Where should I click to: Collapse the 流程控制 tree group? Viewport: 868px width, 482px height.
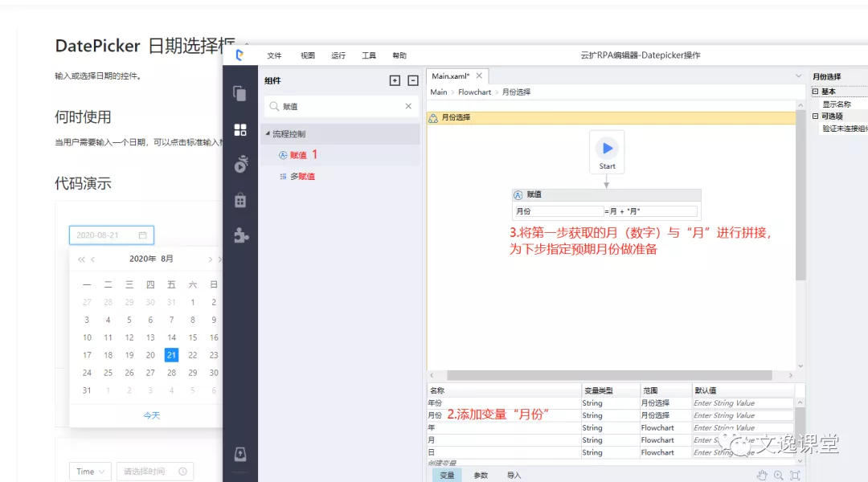click(268, 134)
